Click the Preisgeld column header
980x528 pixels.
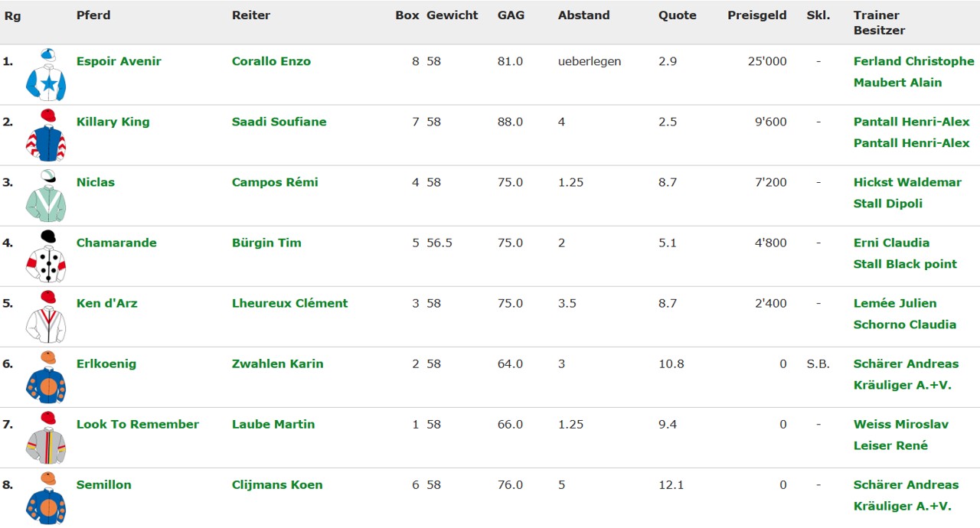(x=756, y=15)
